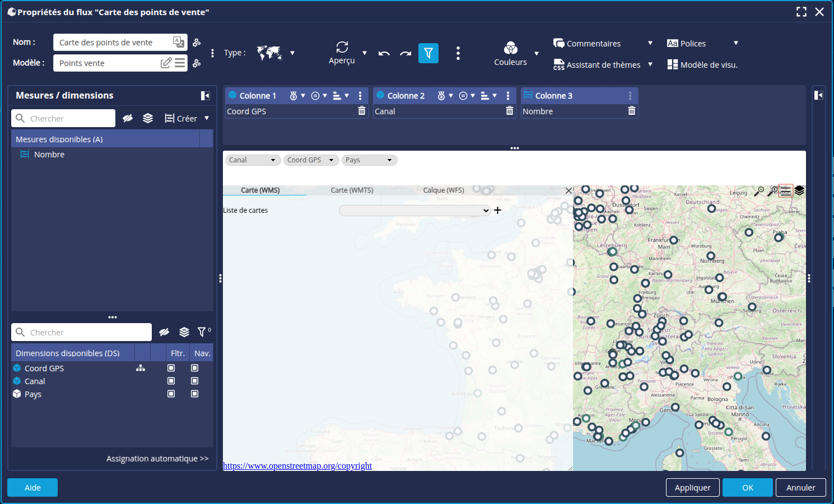Click the dimensions Chercher search field
834x504 pixels.
(81, 332)
